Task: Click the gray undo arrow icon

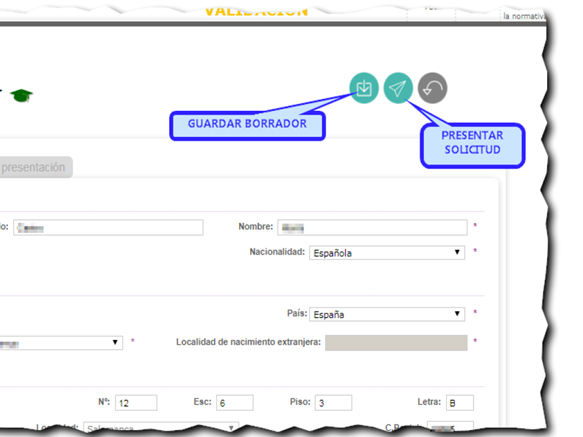Action: 432,88
